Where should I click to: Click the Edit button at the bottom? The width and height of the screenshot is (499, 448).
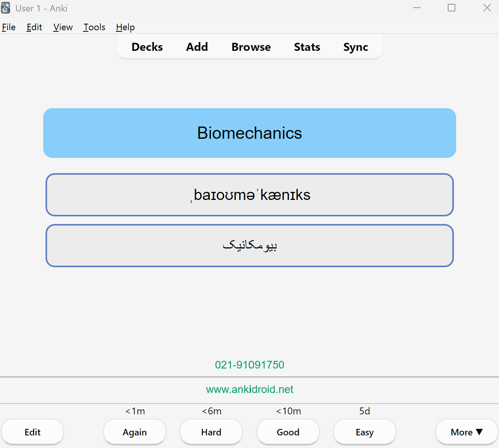point(33,432)
